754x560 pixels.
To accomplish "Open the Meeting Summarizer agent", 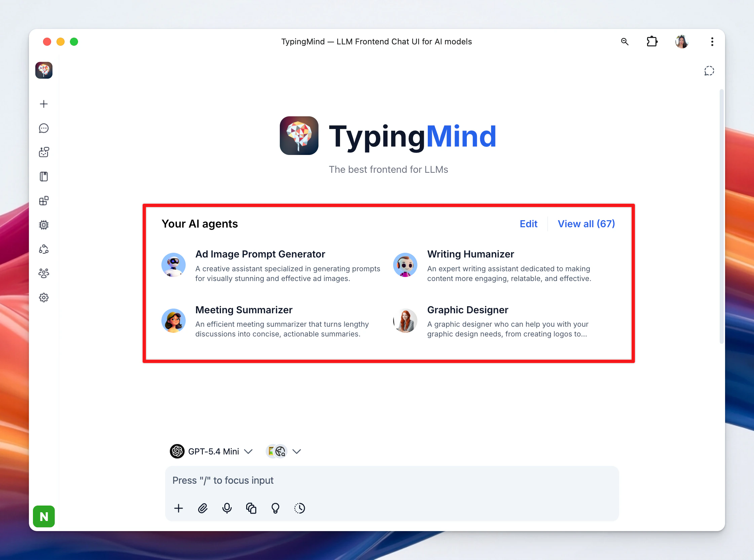I will pos(271,321).
